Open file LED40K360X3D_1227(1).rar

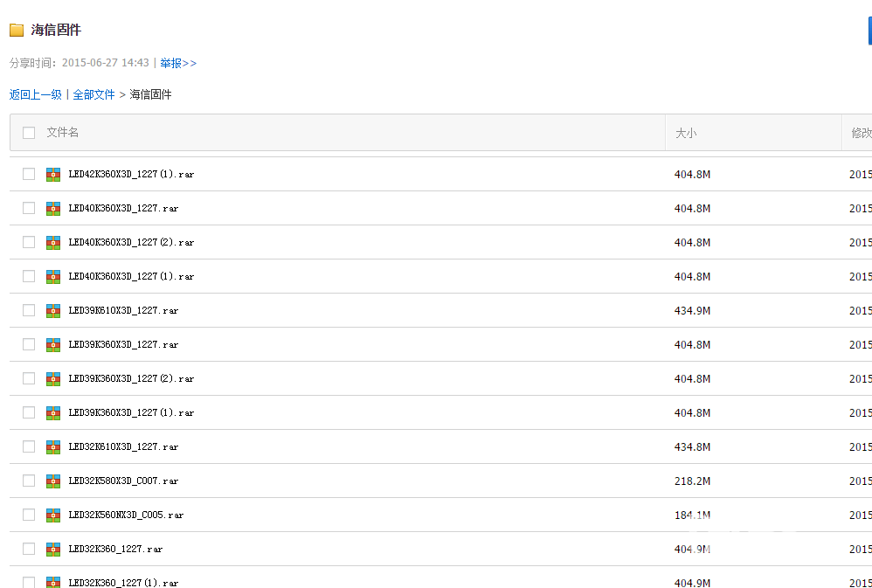(x=131, y=276)
